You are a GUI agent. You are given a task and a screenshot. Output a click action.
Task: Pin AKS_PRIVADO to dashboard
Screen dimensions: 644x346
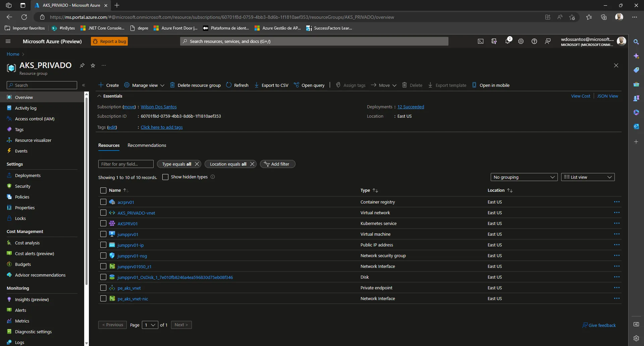(82, 65)
